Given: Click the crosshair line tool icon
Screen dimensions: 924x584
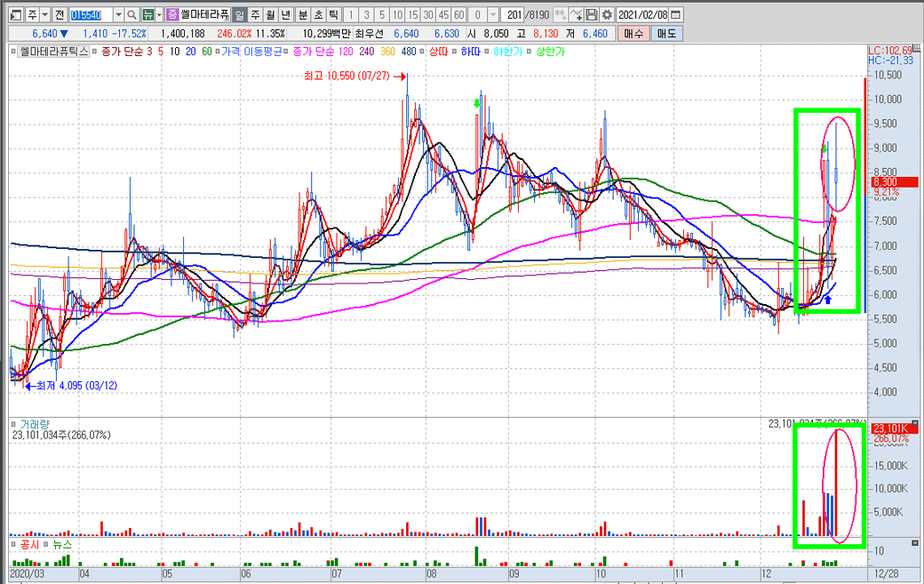Looking at the screenshot, I should [575, 15].
